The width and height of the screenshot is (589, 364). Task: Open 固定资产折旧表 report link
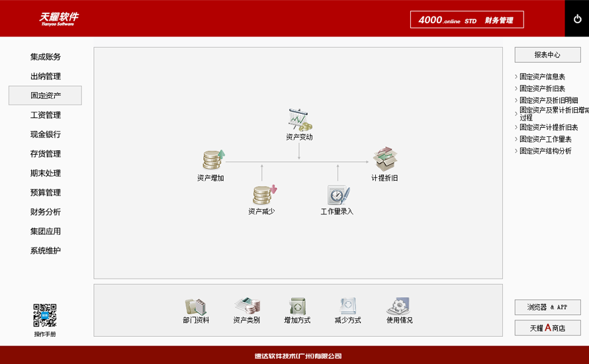click(542, 89)
